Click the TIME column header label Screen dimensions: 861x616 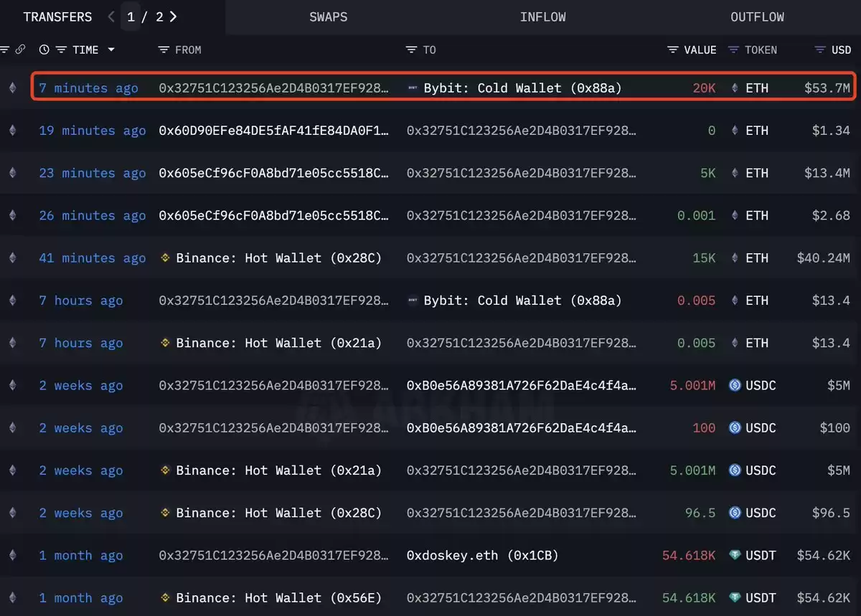(85, 49)
